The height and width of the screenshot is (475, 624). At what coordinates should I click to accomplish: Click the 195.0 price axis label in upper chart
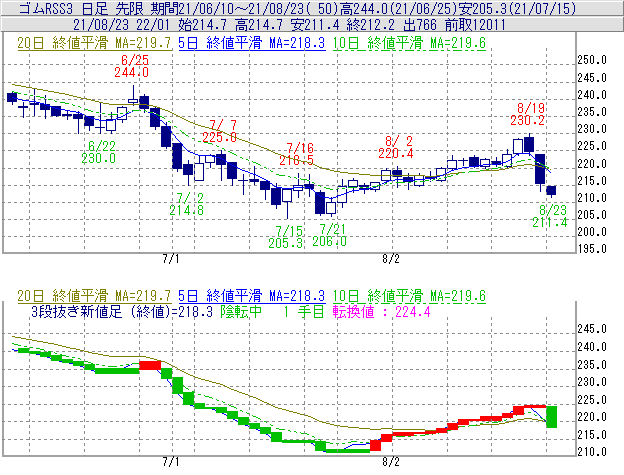click(592, 249)
